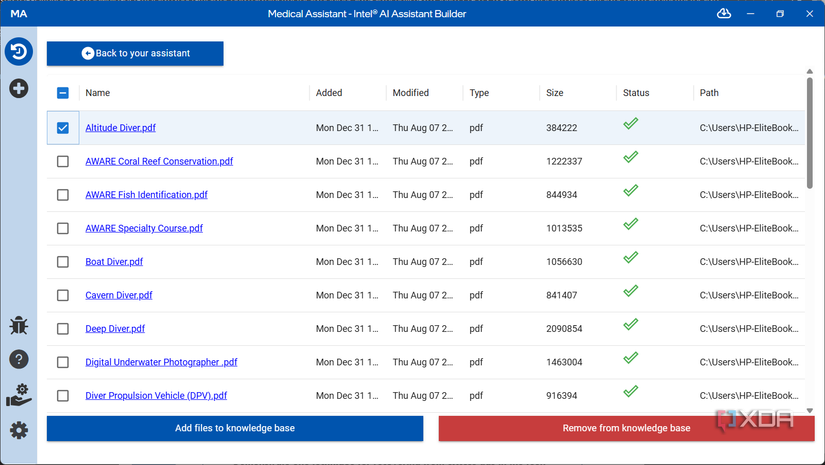The height and width of the screenshot is (465, 825).
Task: Open the bug report icon
Action: click(x=18, y=325)
